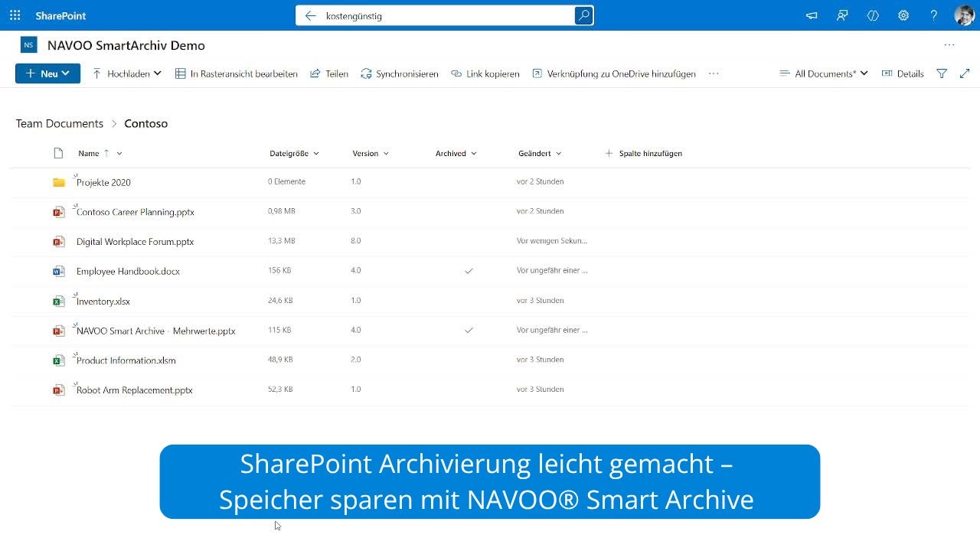Open Employee Handbook.docx
This screenshot has height=551, width=980.
point(128,271)
